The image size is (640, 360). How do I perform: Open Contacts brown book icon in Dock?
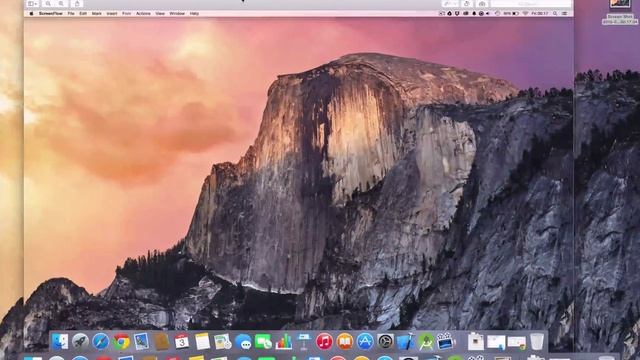click(x=162, y=341)
